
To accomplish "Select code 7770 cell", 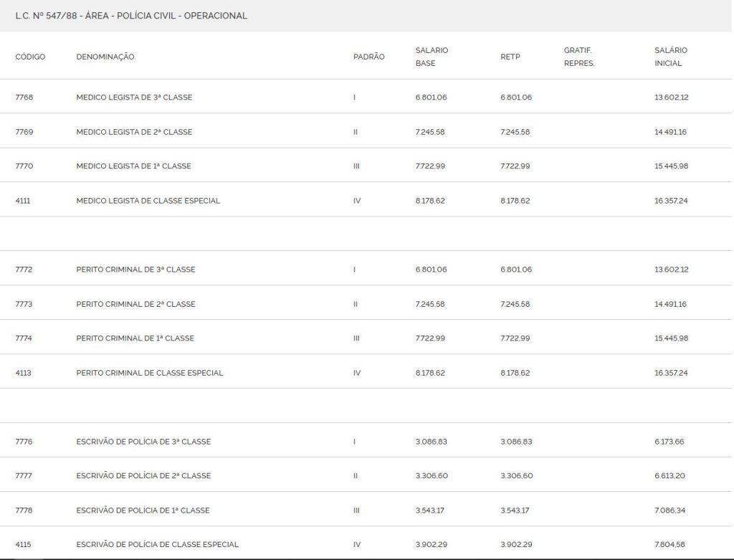I will pos(24,166).
